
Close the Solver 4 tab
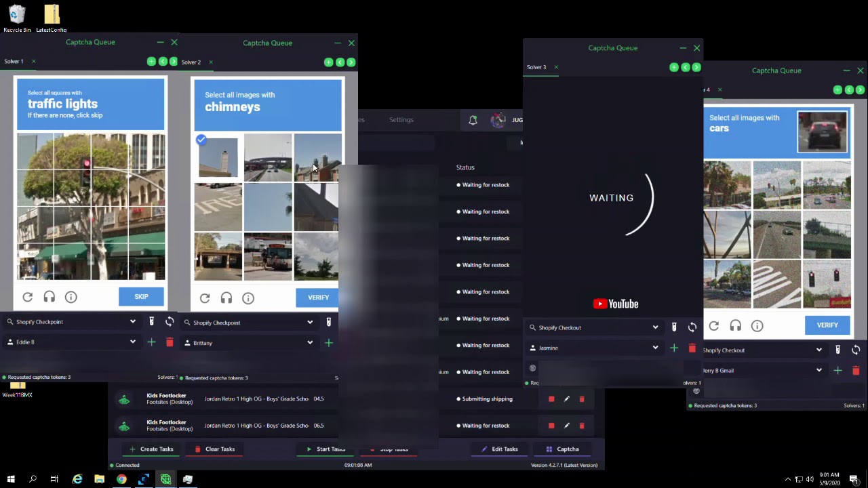click(x=719, y=89)
